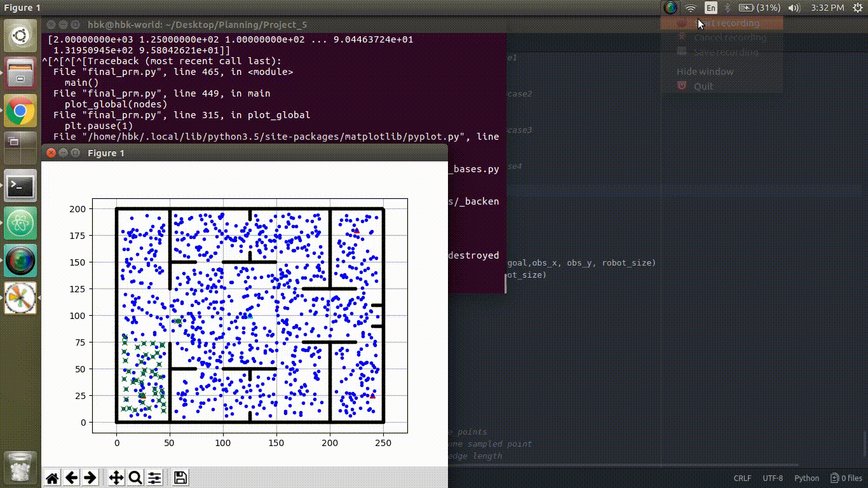Launch the Files manager from the dock
868x488 pixels.
[x=20, y=73]
